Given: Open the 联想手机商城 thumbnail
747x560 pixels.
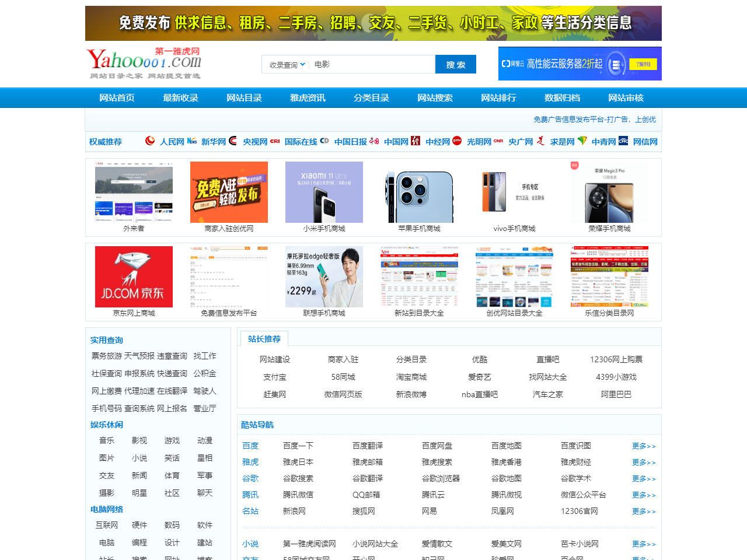Looking at the screenshot, I should 324,277.
